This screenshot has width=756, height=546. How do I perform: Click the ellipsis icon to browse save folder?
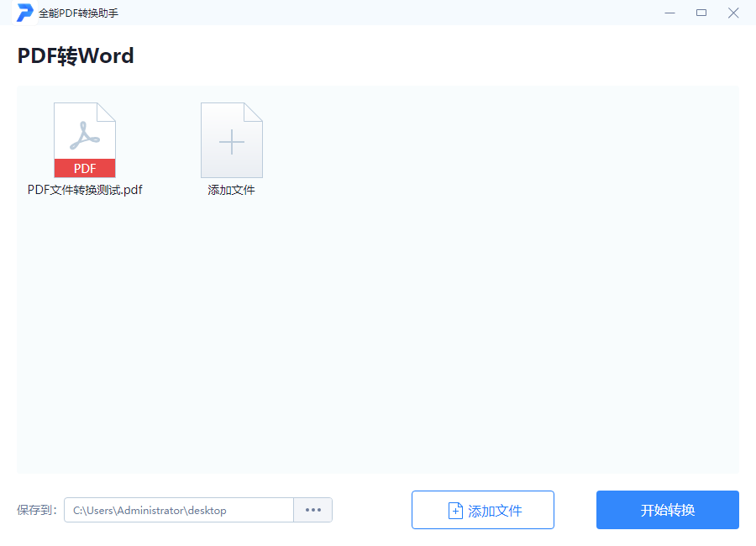tap(312, 510)
